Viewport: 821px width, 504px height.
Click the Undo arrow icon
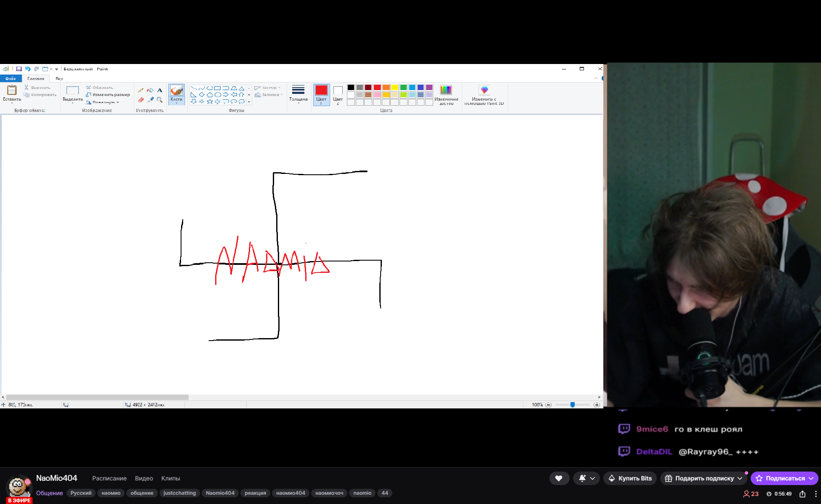pyautogui.click(x=28, y=69)
